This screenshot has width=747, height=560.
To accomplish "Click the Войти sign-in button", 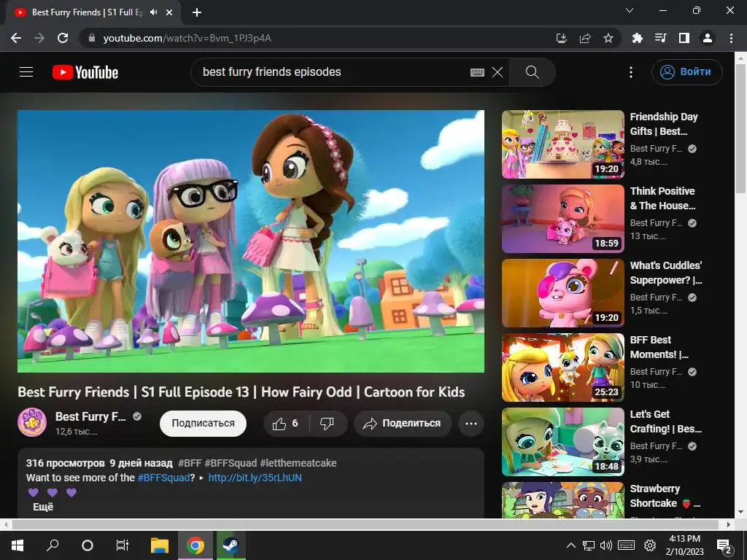I will click(x=686, y=72).
